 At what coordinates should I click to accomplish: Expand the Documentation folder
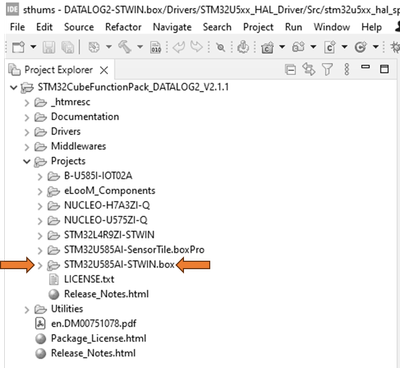coord(27,117)
